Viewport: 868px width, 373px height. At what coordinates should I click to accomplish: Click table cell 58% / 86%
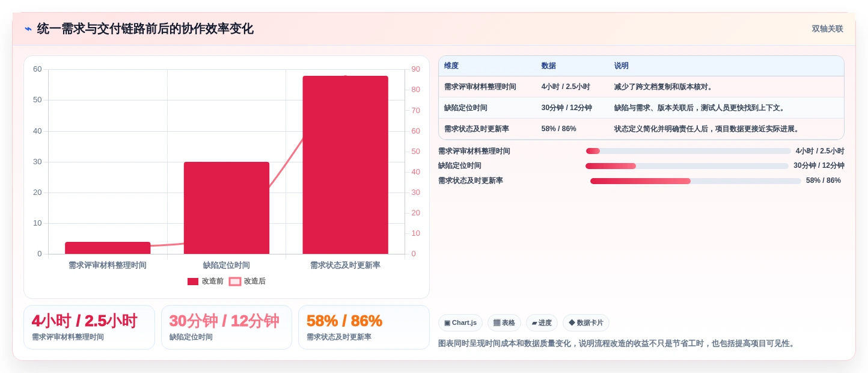click(559, 129)
